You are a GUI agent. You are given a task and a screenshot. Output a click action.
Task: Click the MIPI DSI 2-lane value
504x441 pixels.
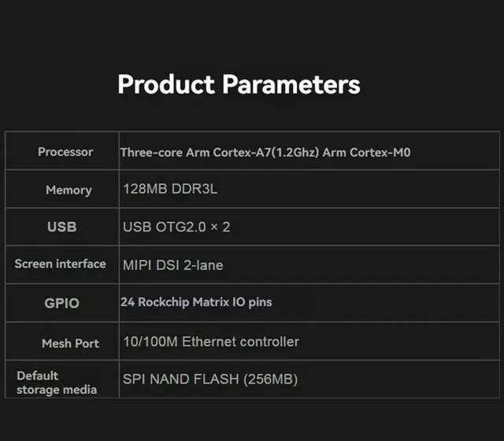click(x=173, y=265)
